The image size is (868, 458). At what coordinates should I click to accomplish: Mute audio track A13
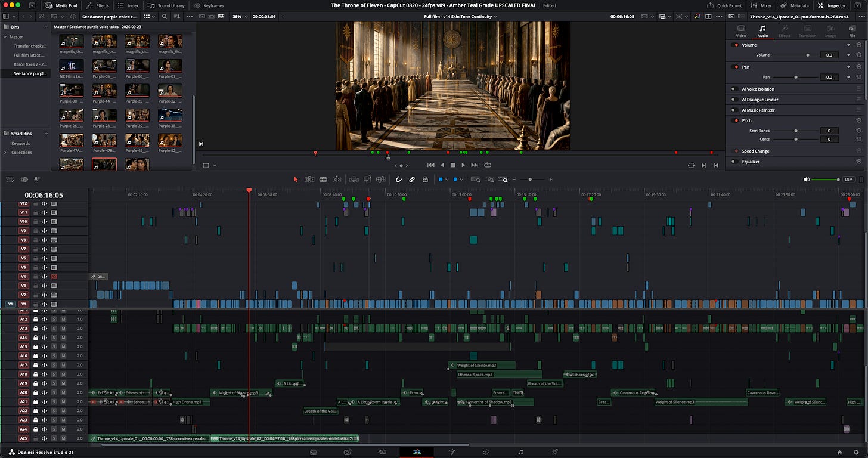pos(63,329)
